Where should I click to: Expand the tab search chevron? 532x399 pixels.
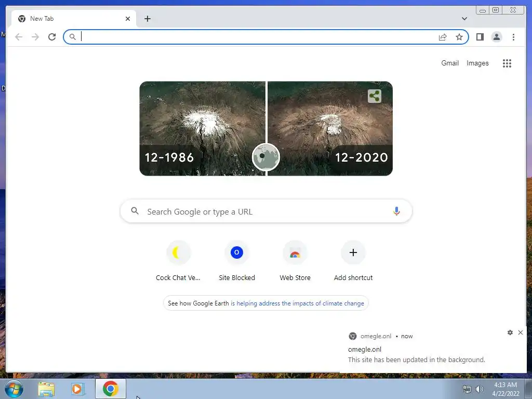[x=464, y=19]
